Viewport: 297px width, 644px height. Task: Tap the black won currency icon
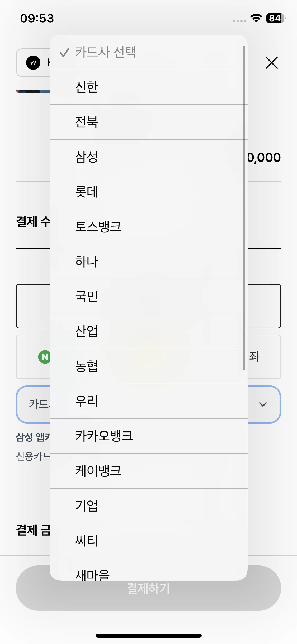[33, 63]
